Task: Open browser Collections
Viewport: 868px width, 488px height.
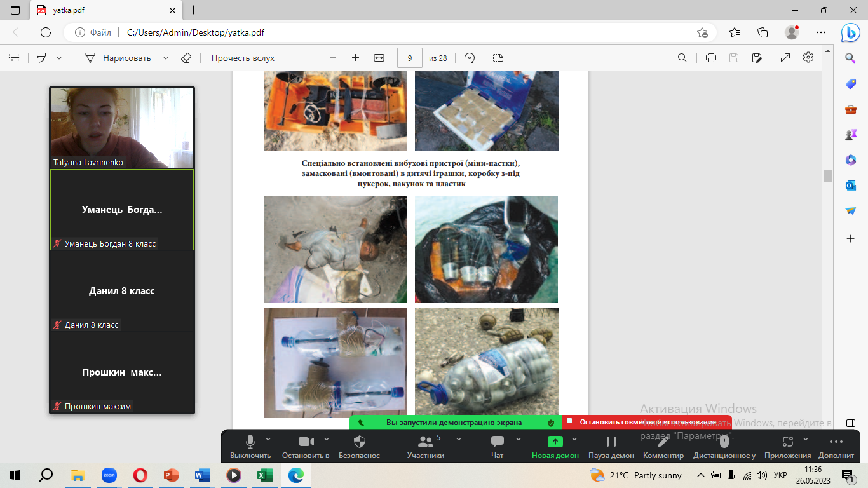Action: (763, 32)
